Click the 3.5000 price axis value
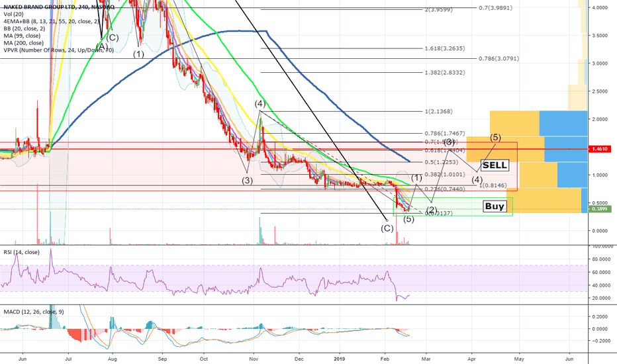This screenshot has width=617, height=364. pyautogui.click(x=599, y=36)
